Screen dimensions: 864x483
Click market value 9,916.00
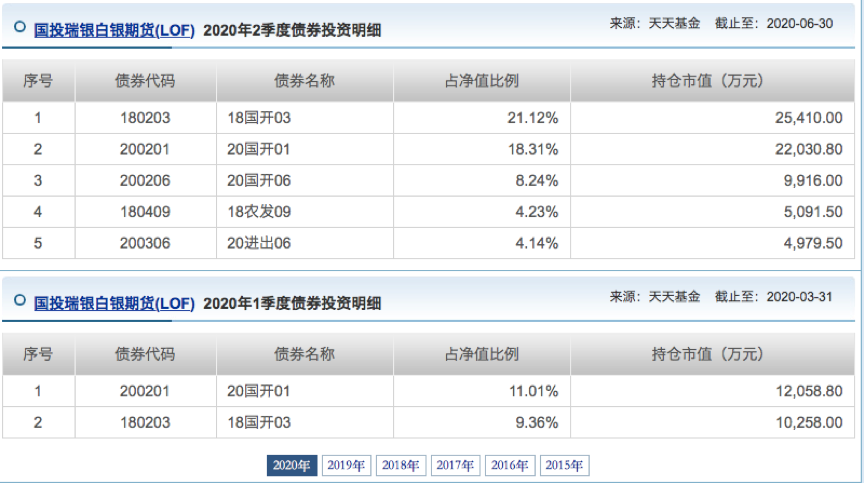coord(813,181)
